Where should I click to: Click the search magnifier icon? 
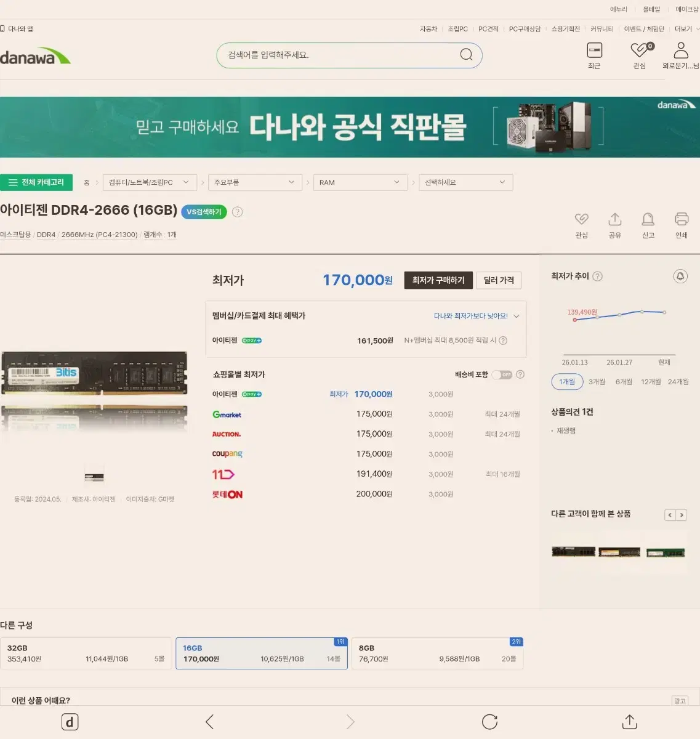pyautogui.click(x=467, y=55)
